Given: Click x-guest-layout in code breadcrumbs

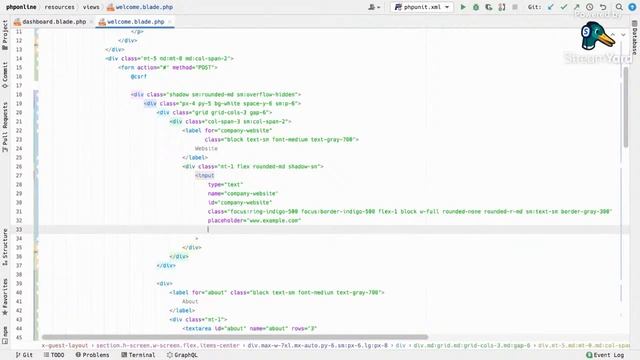Looking at the screenshot, I should pos(65,345).
